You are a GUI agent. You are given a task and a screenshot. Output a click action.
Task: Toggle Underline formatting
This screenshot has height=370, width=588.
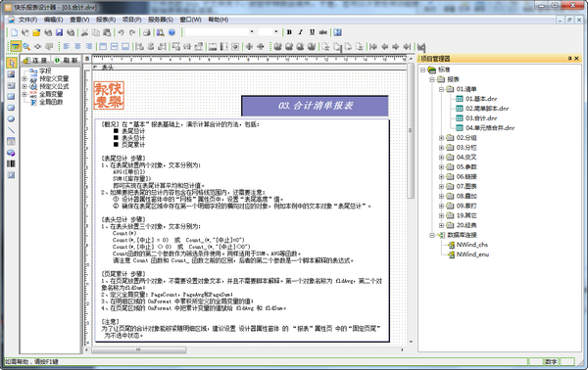312,32
